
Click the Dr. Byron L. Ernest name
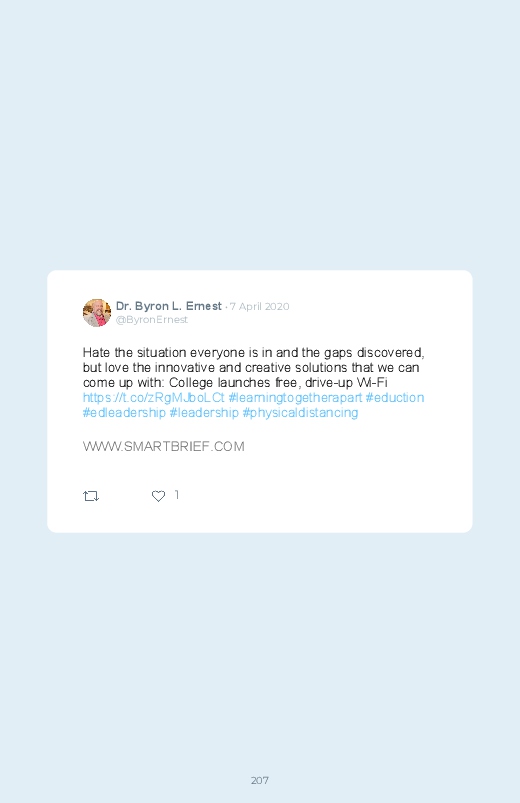pos(169,306)
